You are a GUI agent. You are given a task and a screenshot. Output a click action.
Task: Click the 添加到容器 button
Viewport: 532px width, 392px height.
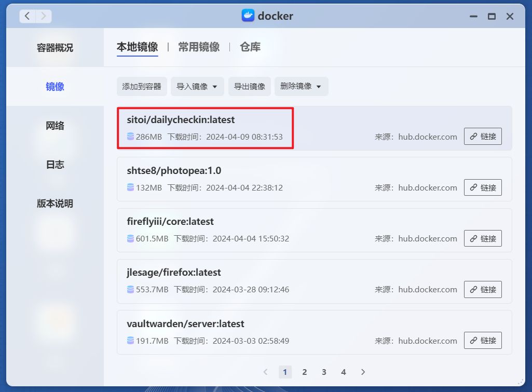tap(141, 86)
